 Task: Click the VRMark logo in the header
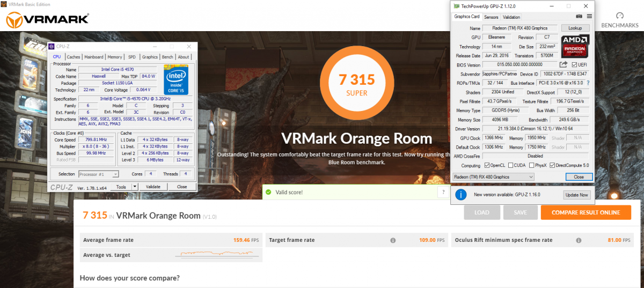tap(47, 20)
